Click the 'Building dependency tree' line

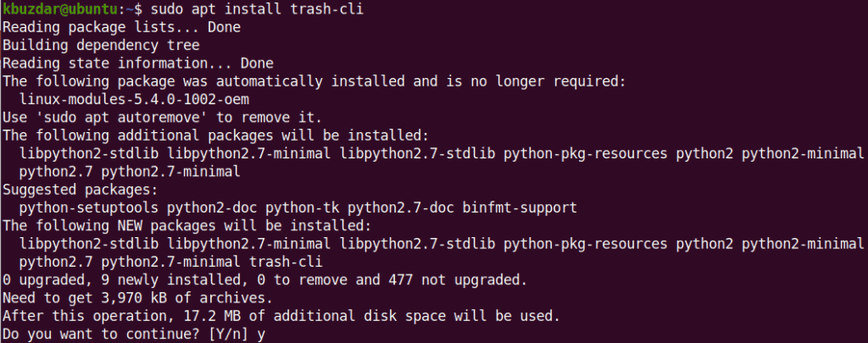pyautogui.click(x=102, y=45)
